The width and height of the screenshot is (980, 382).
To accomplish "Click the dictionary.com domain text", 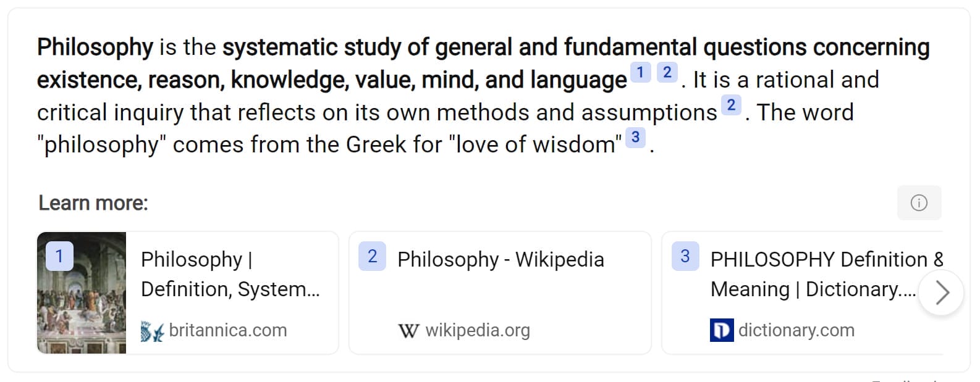I will click(x=796, y=331).
